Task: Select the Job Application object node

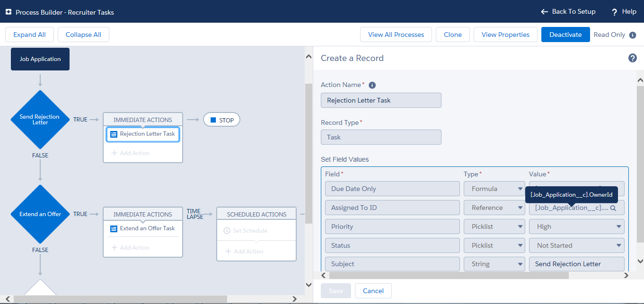Action: [40, 59]
